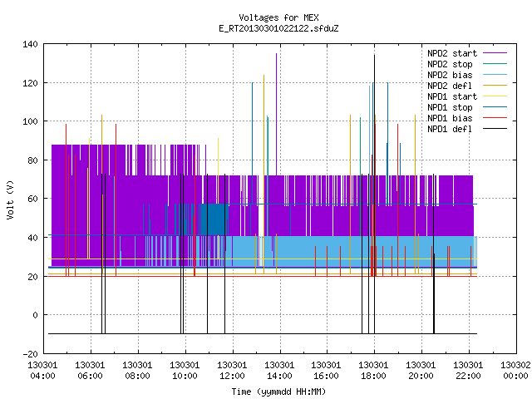Click the 130301 08:00 time tick label
This screenshot has width=532, height=399.
point(137,371)
